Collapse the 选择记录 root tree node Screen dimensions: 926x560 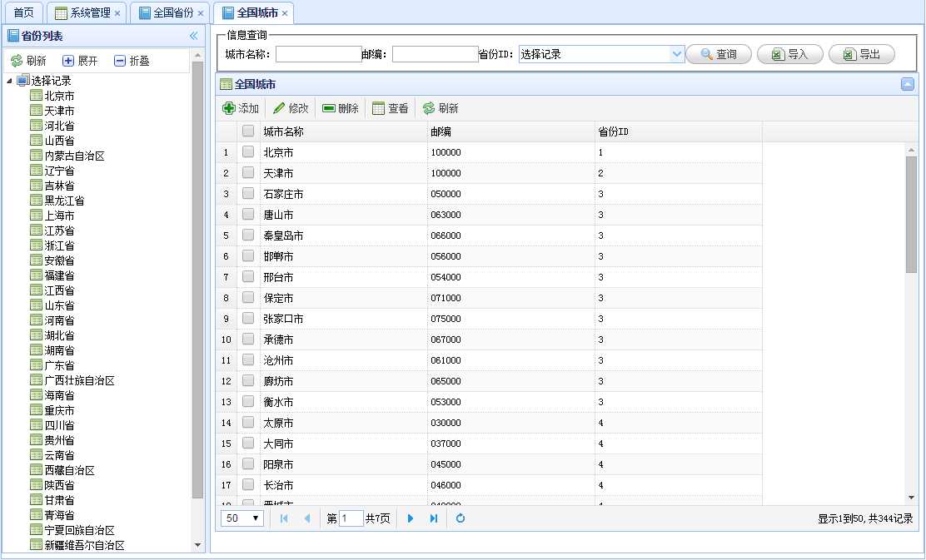coord(9,81)
